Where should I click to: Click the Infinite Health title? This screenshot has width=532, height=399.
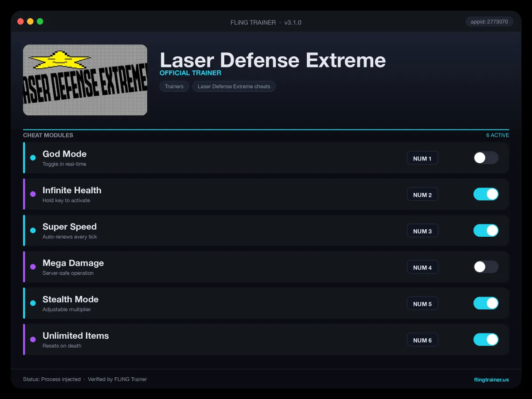[x=72, y=190]
